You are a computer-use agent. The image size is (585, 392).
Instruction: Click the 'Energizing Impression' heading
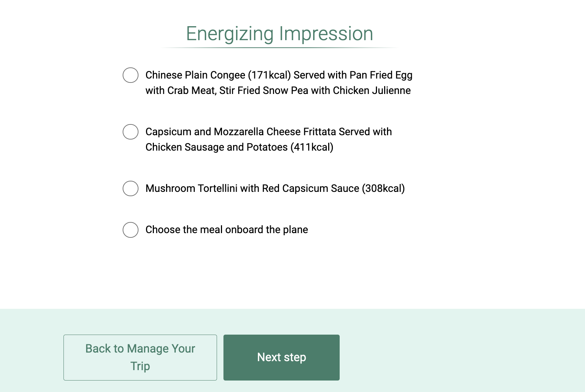pos(279,34)
